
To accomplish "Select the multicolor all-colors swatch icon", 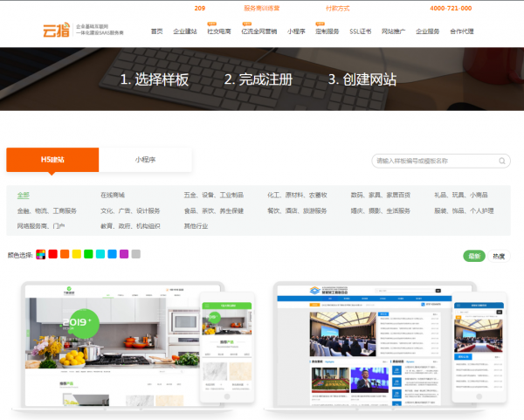I will (40, 254).
